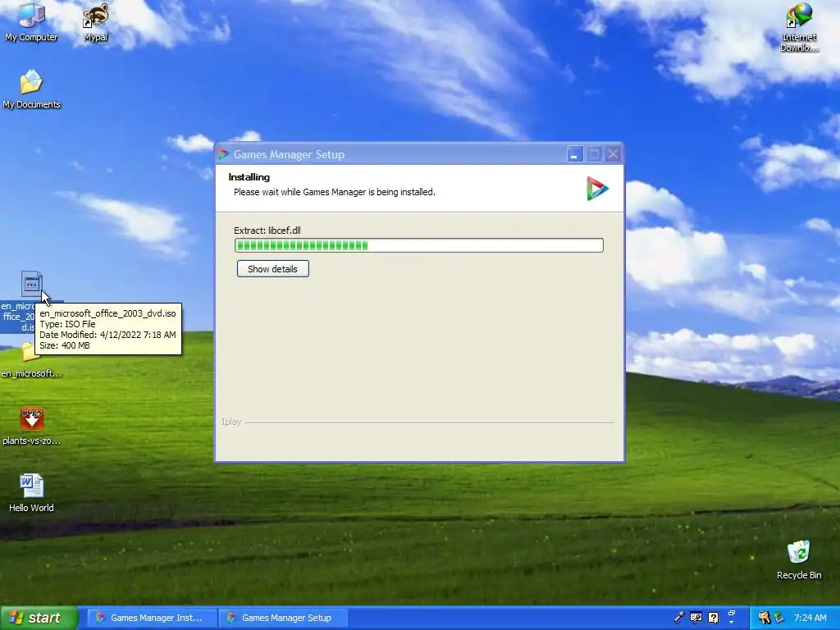Click the restore icon in language bar

[x=732, y=613]
